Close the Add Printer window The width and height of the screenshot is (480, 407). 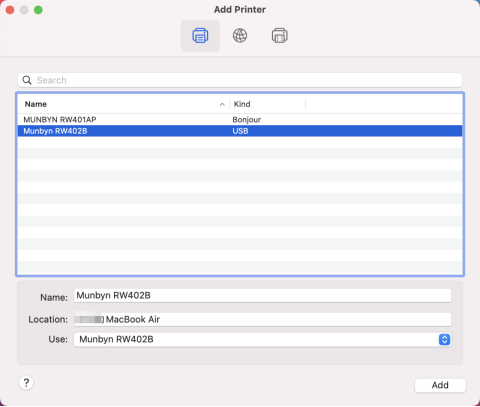pos(10,10)
